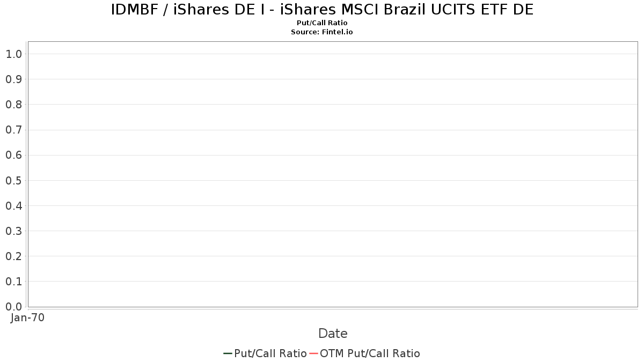
Task: Click the 0.6 y-axis tick label
Action: (x=13, y=155)
